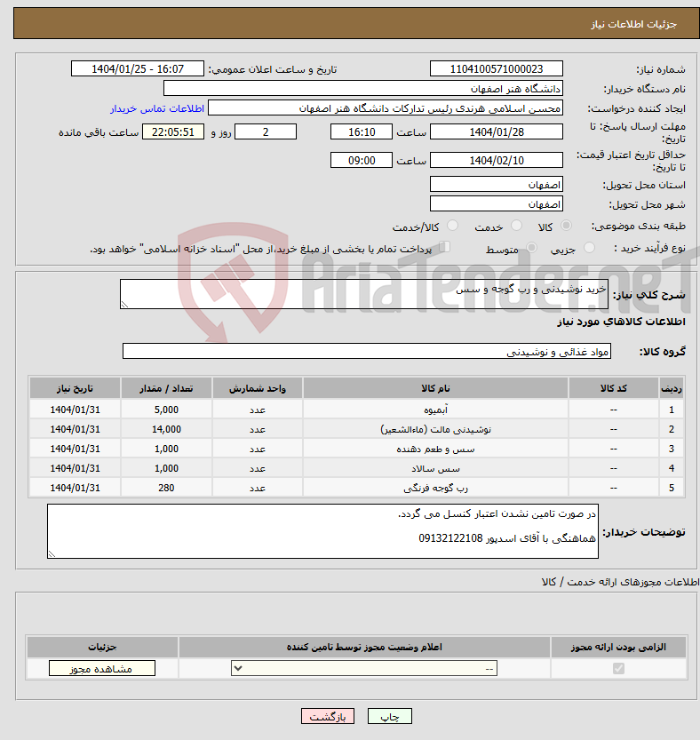The width and height of the screenshot is (700, 740).
Task: Toggle the mandatory permit checkbox
Action: pos(618,668)
